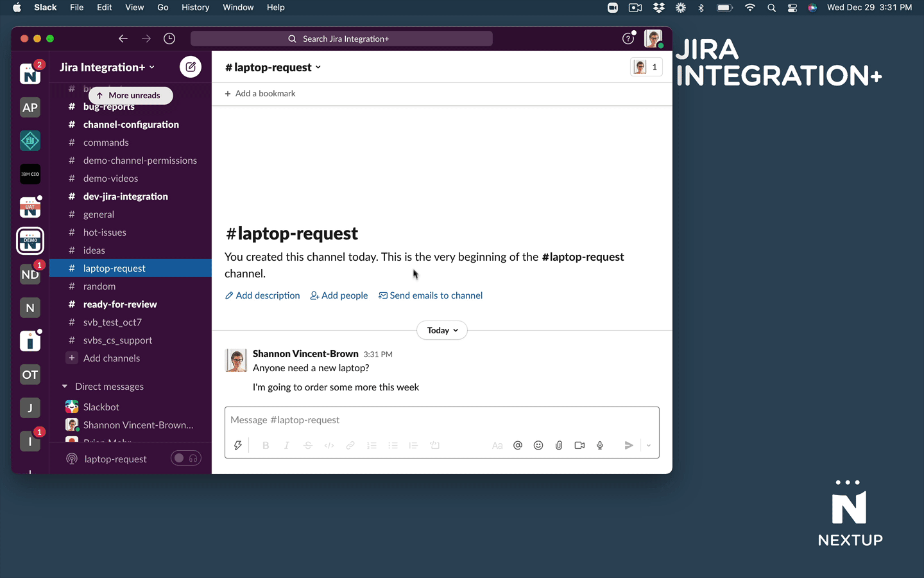The image size is (924, 578).
Task: Toggle bold formatting in composer
Action: point(266,445)
